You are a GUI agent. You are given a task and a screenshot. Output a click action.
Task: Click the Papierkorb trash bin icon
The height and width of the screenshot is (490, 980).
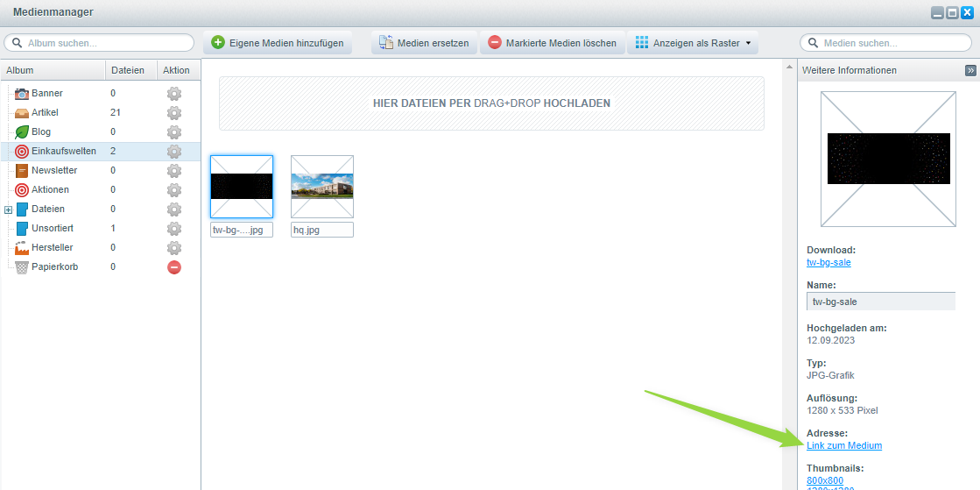pos(22,267)
